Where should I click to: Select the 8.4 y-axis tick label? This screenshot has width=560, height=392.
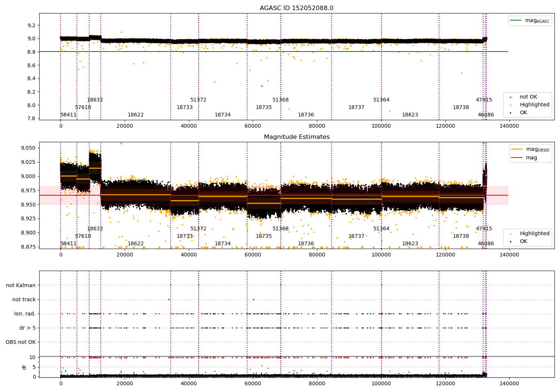[31, 79]
